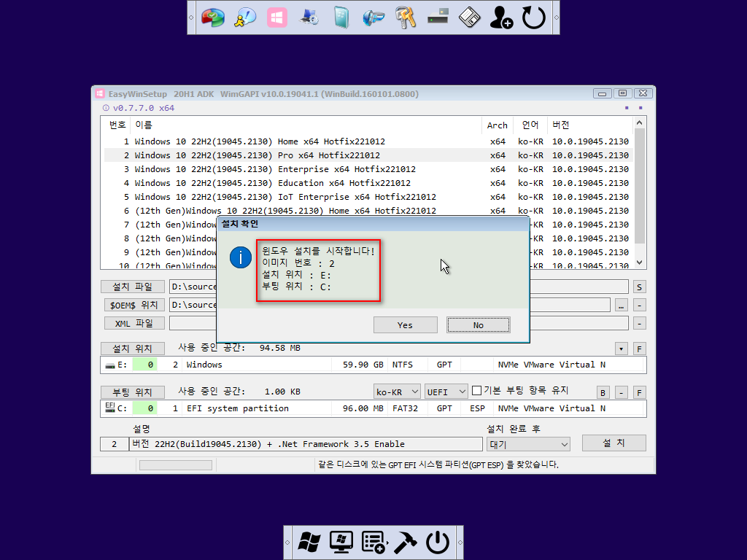Viewport: 747px width, 560px height.
Task: Click the image list scroll up arrow
Action: pos(639,122)
